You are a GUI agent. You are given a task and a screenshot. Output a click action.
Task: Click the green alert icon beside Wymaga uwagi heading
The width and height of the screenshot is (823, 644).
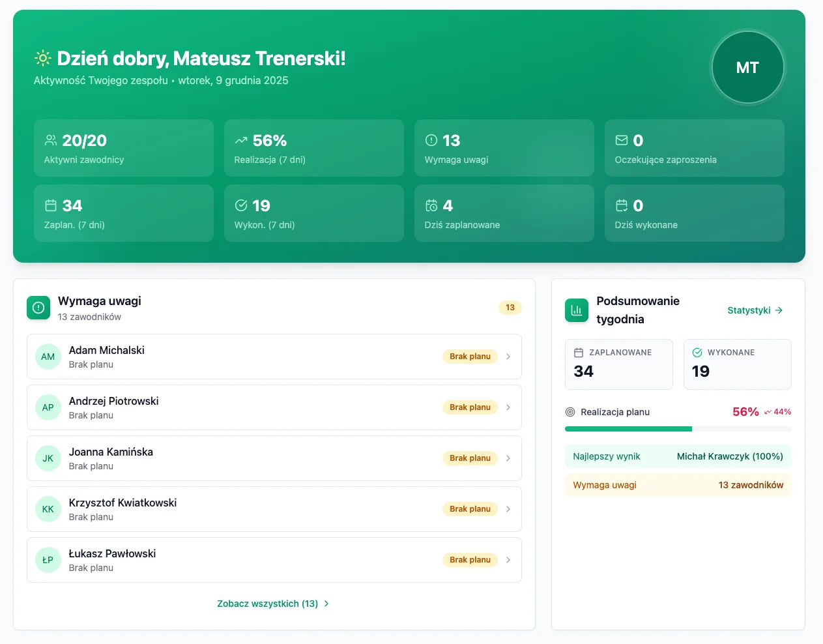pyautogui.click(x=38, y=308)
